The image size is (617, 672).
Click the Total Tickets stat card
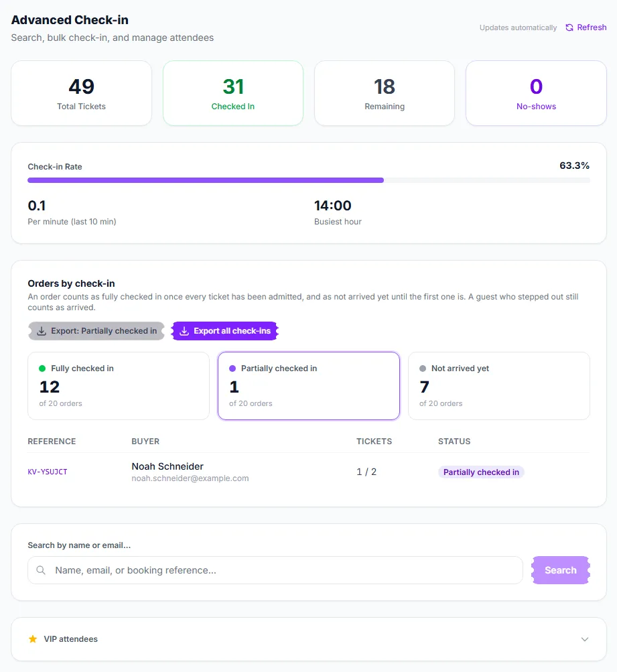tap(82, 93)
